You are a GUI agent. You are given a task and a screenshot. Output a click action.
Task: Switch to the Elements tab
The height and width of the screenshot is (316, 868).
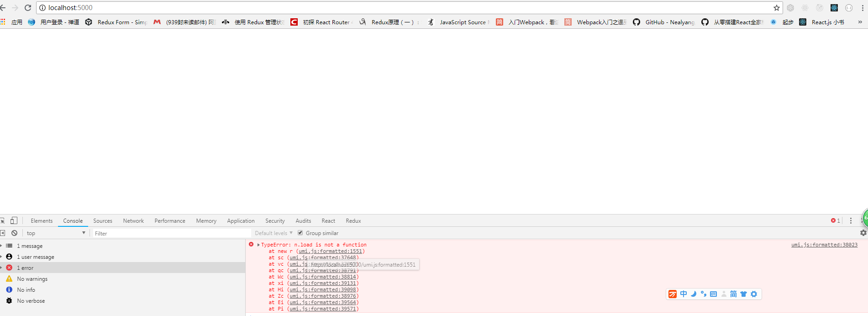point(42,221)
